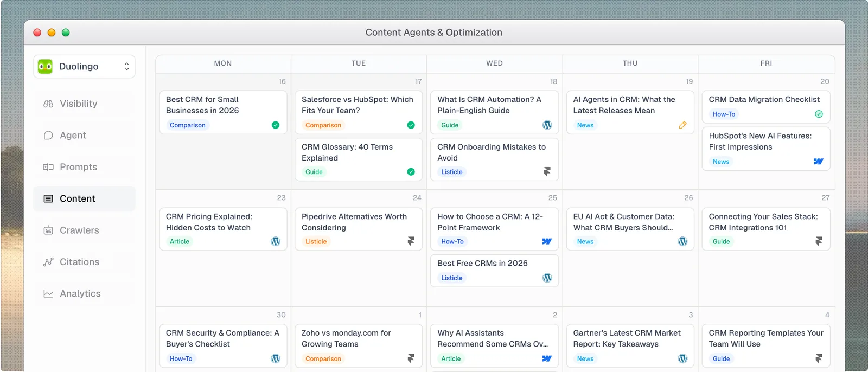Click Comparison tag on Salesforce vs HubSpot card
This screenshot has height=372, width=868.
point(323,125)
